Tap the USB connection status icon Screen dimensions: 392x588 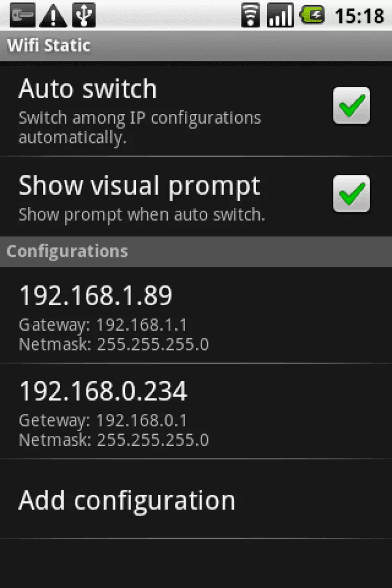(x=84, y=16)
